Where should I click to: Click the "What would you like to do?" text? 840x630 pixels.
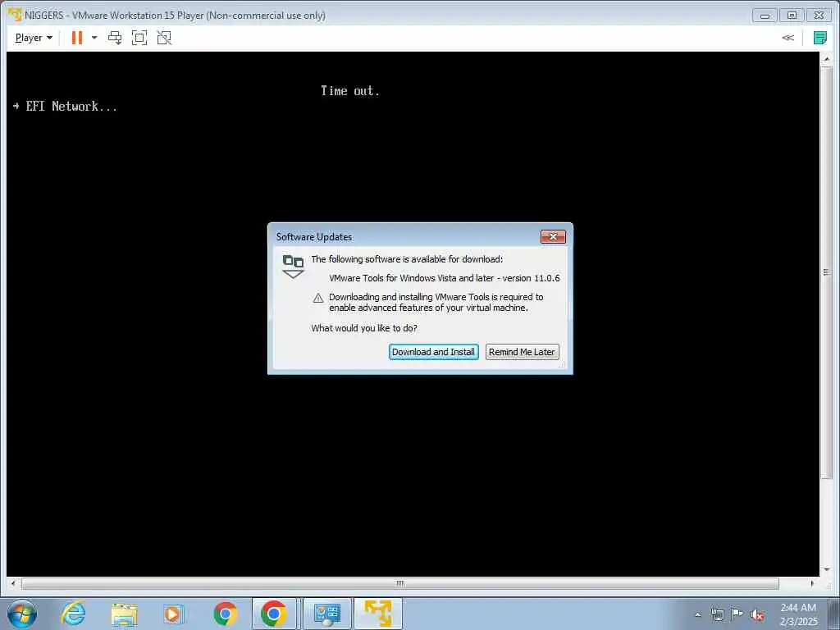(363, 328)
